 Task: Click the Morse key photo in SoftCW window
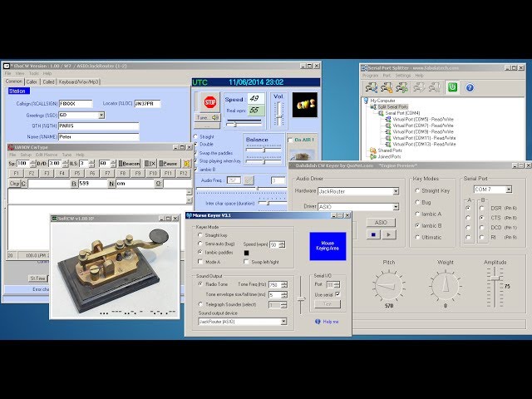coord(115,270)
